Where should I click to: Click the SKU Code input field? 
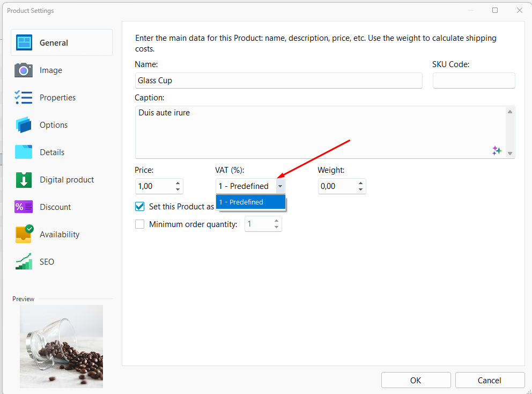(474, 81)
